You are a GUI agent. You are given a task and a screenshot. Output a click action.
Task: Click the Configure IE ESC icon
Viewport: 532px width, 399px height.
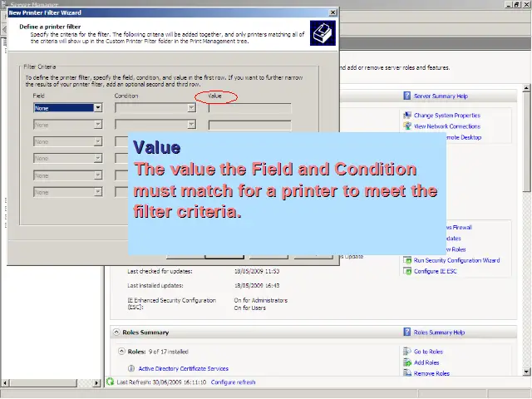tap(407, 271)
